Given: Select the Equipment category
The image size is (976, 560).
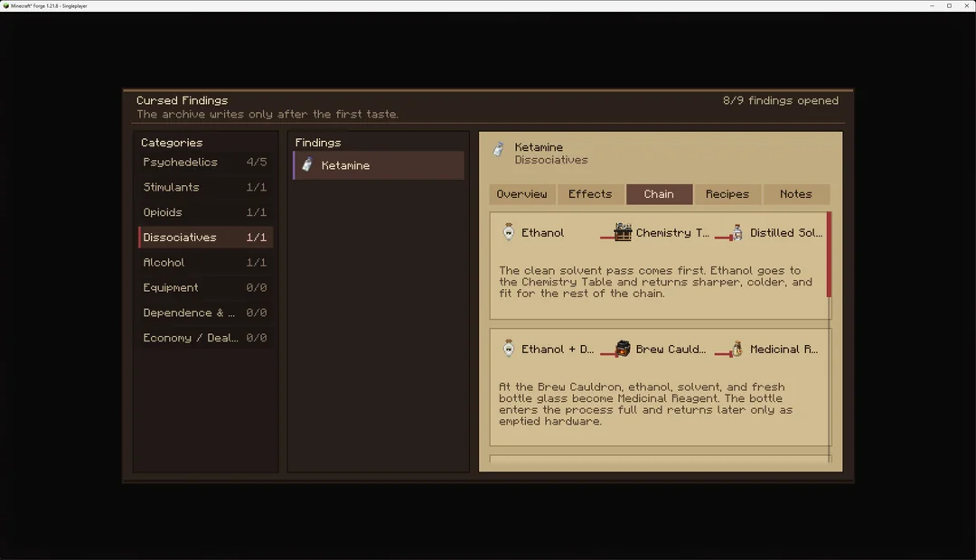Looking at the screenshot, I should (x=205, y=287).
